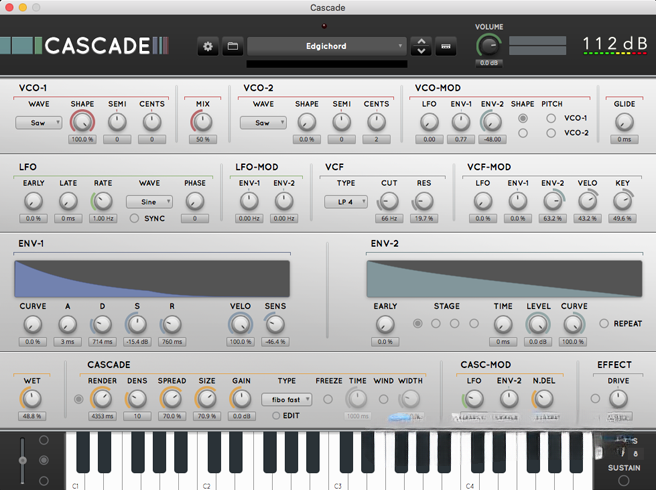
Task: Select the top octave radio beside the keyboard
Action: pos(44,440)
